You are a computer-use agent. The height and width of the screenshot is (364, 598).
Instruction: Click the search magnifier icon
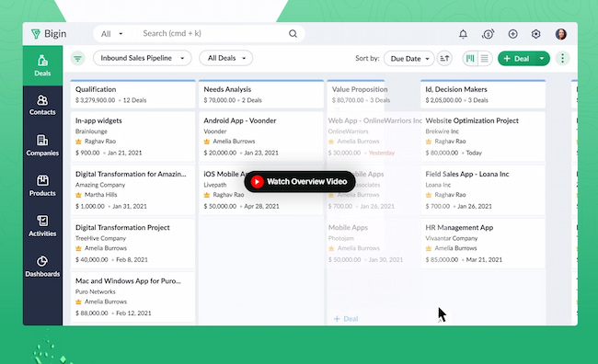(x=293, y=33)
